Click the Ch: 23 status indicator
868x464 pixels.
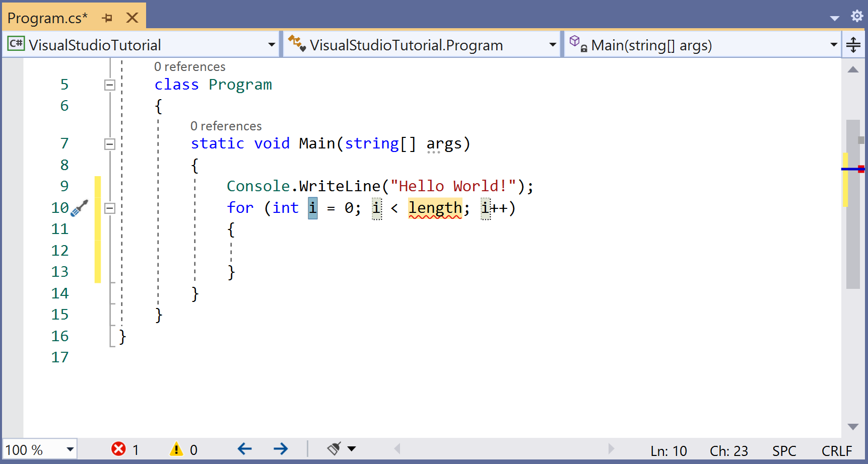(729, 451)
